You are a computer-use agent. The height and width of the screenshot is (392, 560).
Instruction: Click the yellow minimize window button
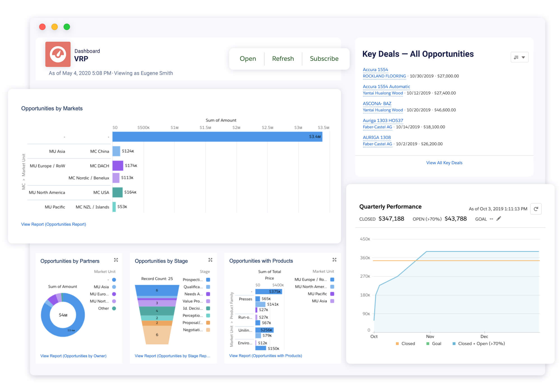pos(55,27)
